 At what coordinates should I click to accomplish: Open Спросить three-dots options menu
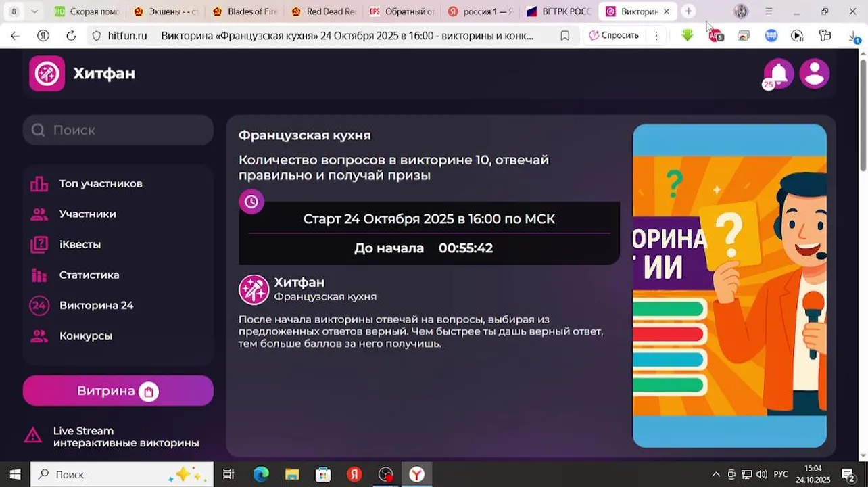656,36
